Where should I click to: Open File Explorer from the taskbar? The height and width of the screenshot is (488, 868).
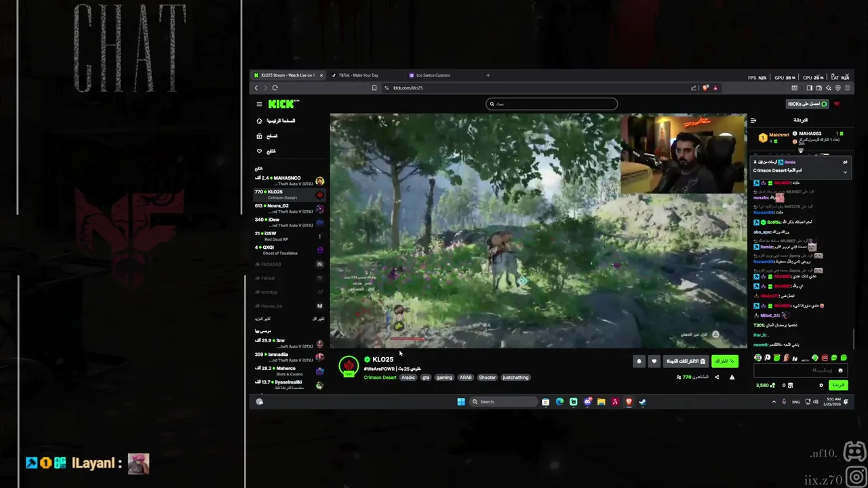click(x=601, y=401)
